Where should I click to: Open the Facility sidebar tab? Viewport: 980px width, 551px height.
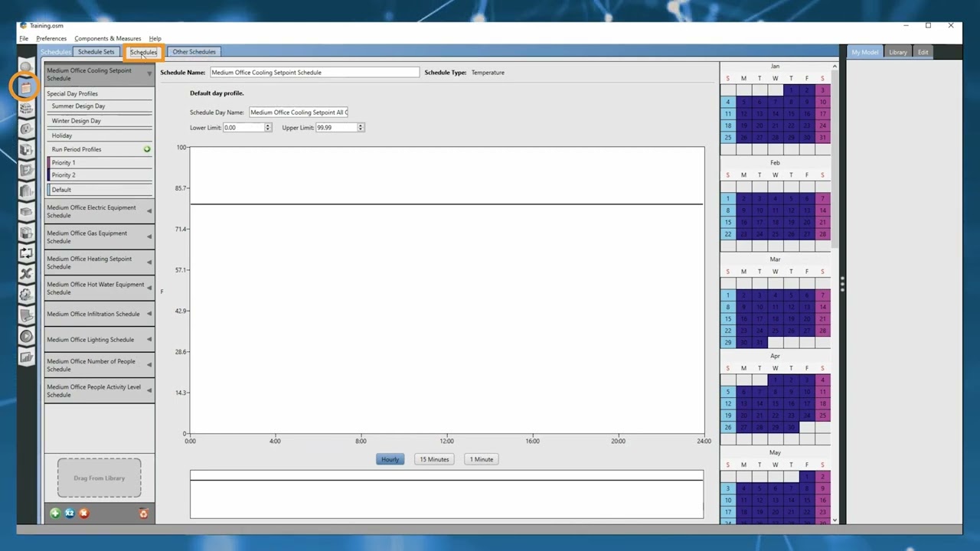pos(26,191)
